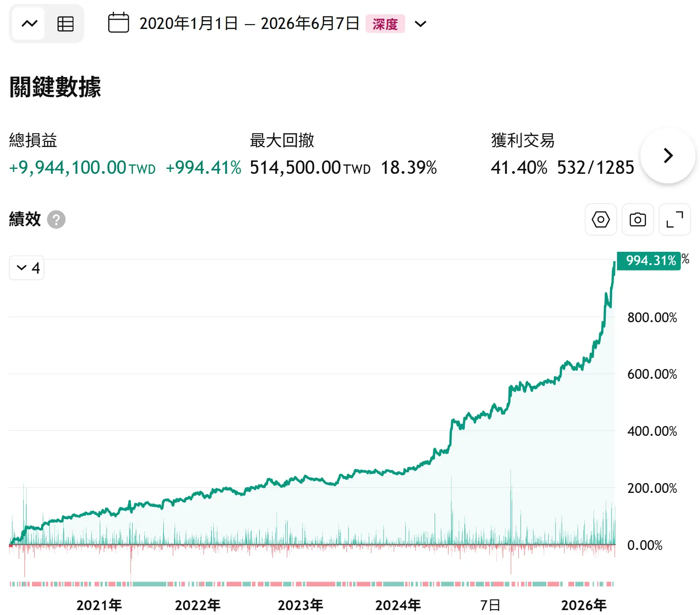Image resolution: width=700 pixels, height=615 pixels.
Task: Click the 800.00% axis label
Action: (652, 317)
